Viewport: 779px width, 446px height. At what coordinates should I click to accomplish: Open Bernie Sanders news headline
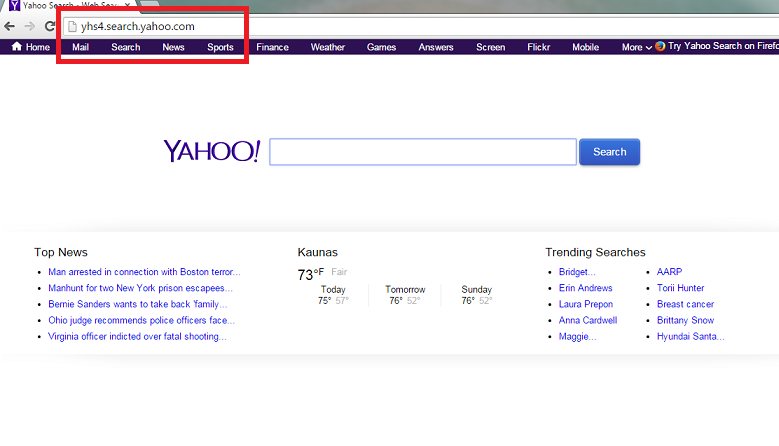tap(137, 304)
